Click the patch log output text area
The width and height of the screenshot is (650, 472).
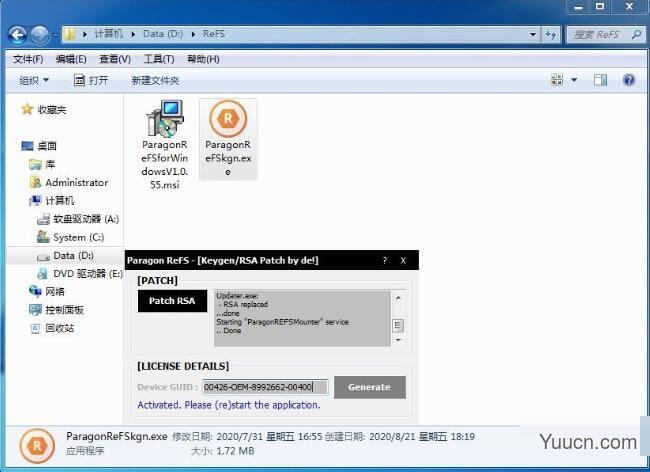click(x=302, y=318)
